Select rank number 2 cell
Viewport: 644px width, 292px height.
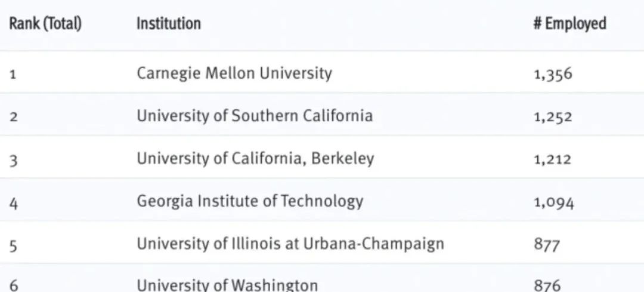13,117
